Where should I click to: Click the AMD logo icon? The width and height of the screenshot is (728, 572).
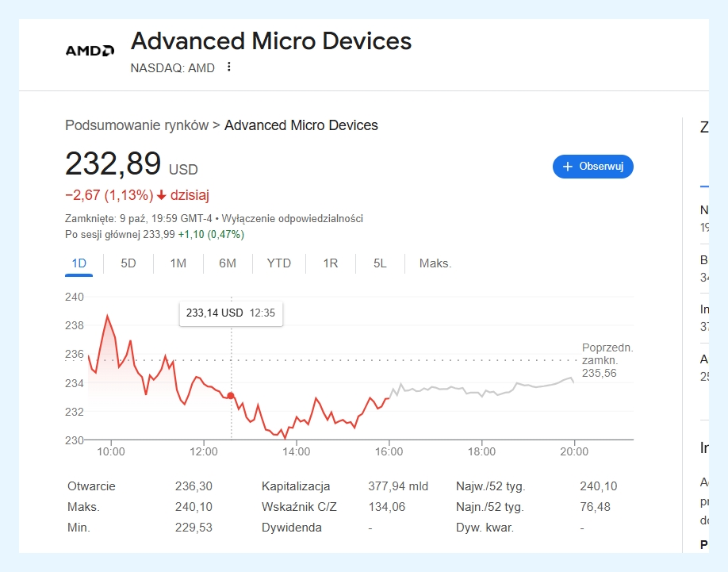click(89, 51)
